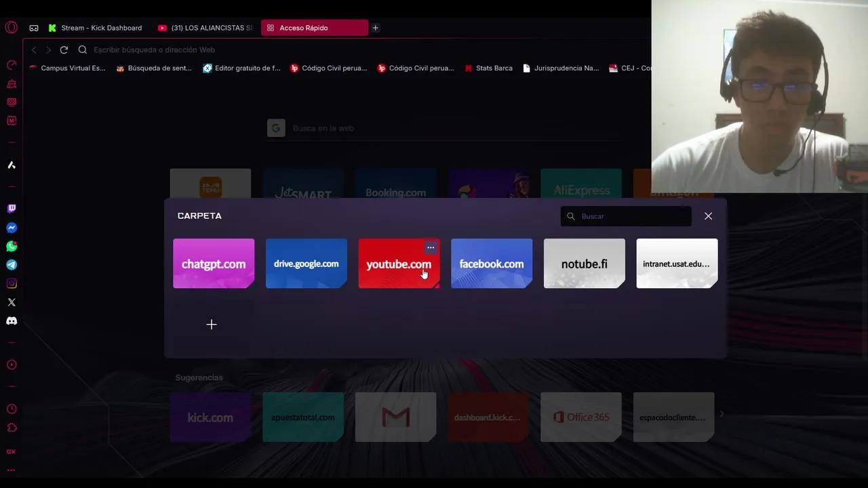Open the facebook.com tile
This screenshot has width=868, height=488.
(x=492, y=264)
